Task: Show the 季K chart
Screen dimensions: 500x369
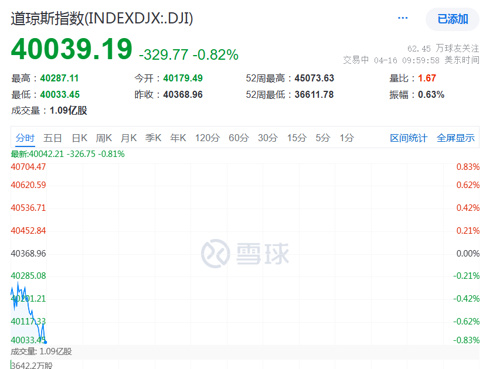Action: tap(153, 138)
